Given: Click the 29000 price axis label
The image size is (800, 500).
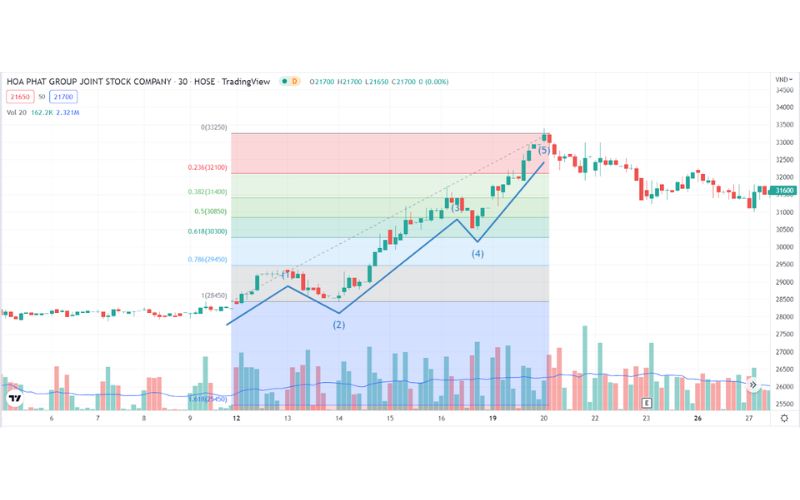Looking at the screenshot, I should 785,282.
